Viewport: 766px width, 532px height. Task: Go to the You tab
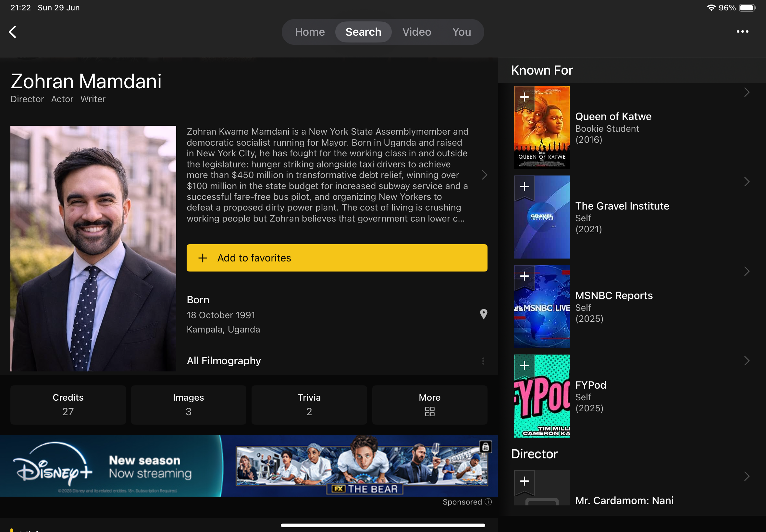point(462,32)
